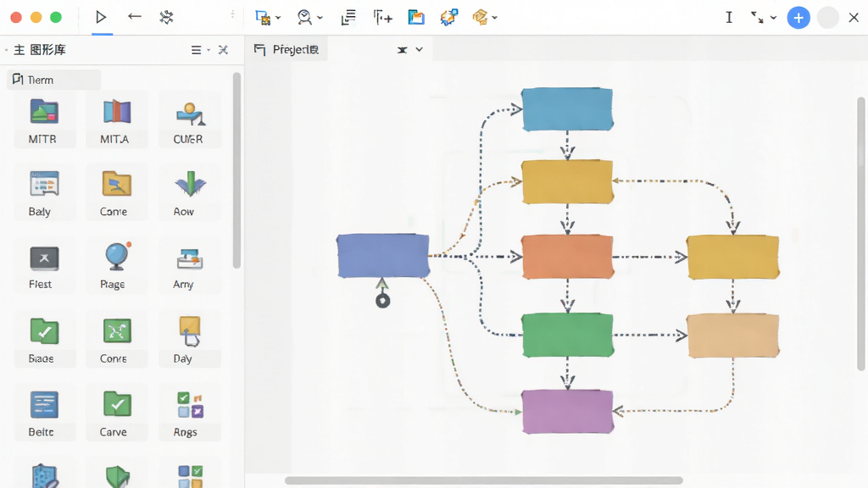Click the blue folder icon in the toolbar
Screen dimensions: 868x488
pyautogui.click(x=415, y=18)
